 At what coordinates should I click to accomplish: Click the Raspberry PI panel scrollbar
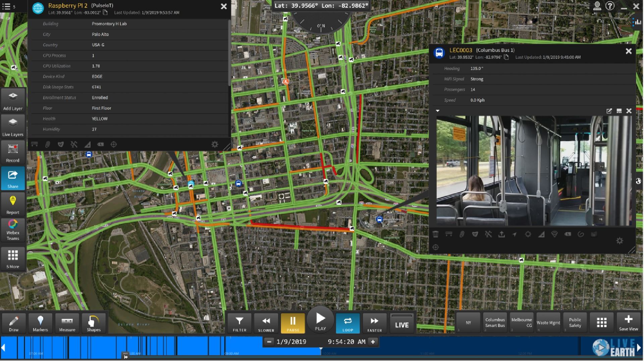pos(229,53)
